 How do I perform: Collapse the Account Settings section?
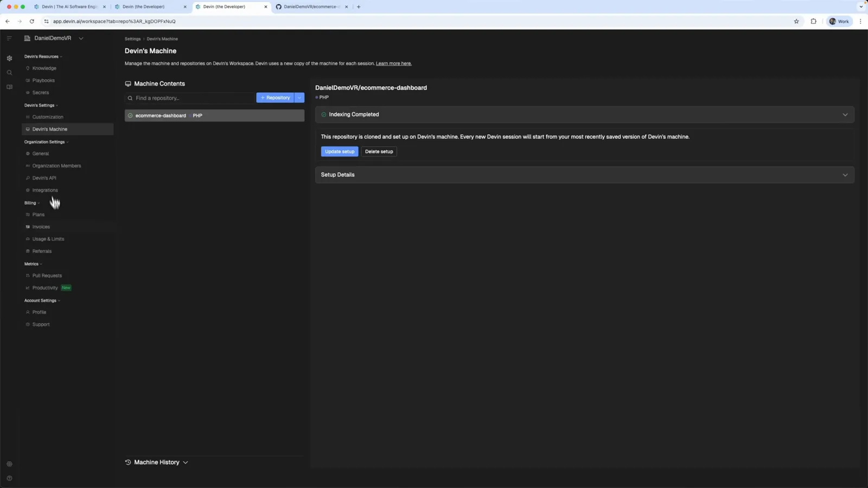coord(42,300)
